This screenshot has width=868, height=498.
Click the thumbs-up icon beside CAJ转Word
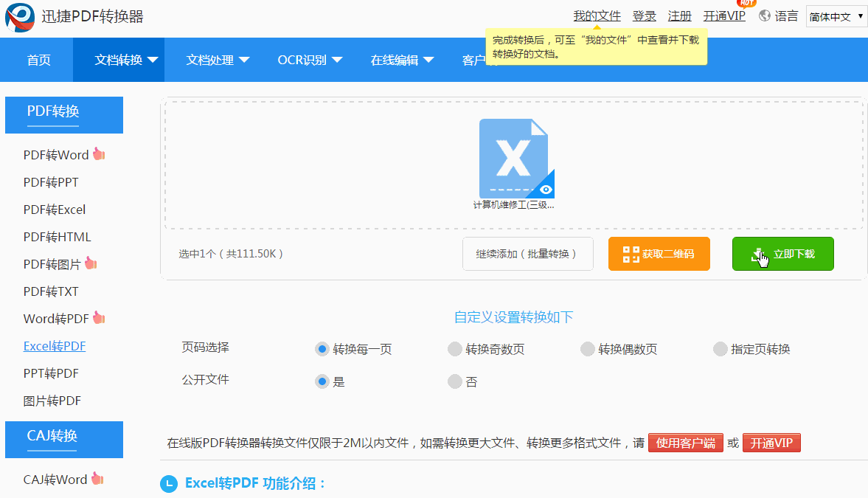[x=98, y=477]
